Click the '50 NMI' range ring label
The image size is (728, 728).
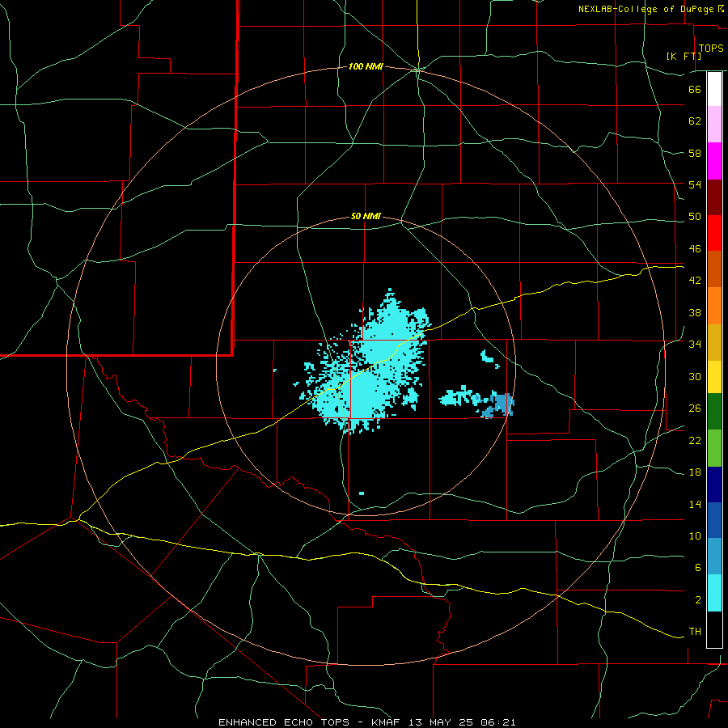pos(366,216)
